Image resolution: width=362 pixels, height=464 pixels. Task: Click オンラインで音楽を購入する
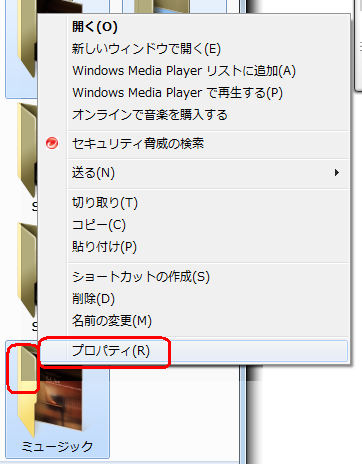click(150, 115)
